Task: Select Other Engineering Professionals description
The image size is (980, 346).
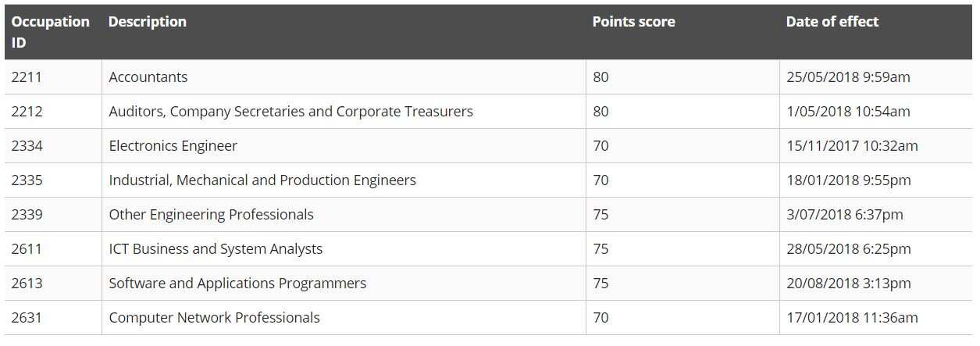Action: point(211,215)
